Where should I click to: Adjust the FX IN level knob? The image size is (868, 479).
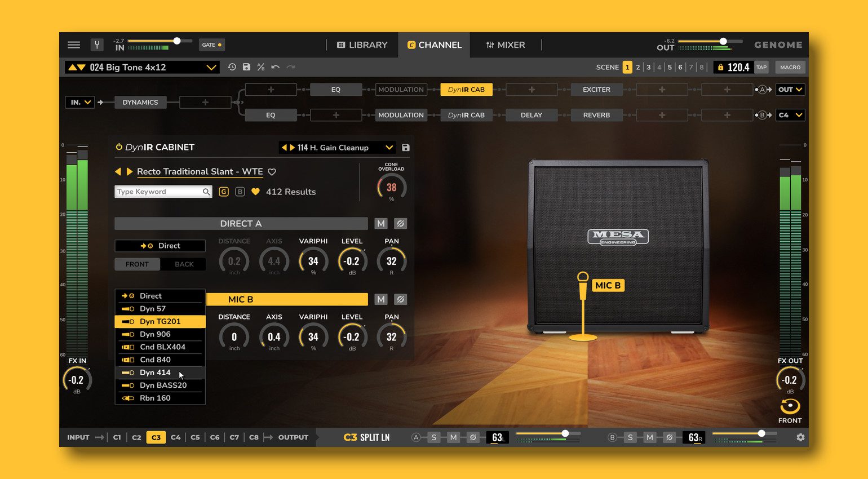[76, 380]
